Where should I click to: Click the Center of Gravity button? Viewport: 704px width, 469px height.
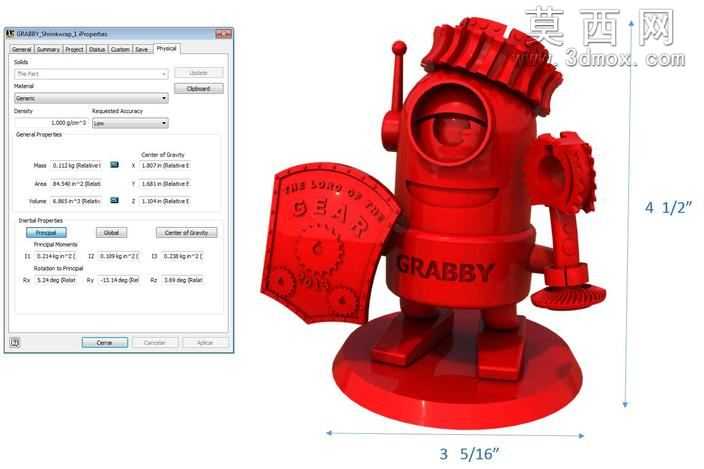click(x=186, y=232)
